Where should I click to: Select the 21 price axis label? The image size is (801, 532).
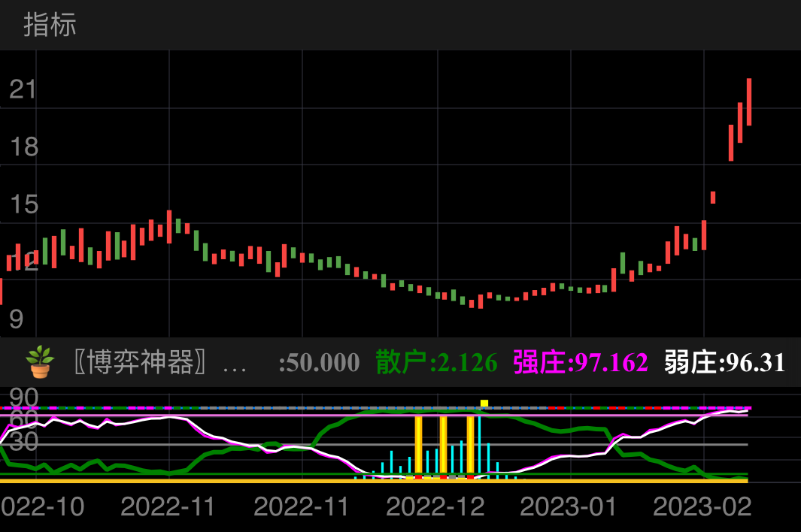(x=23, y=90)
